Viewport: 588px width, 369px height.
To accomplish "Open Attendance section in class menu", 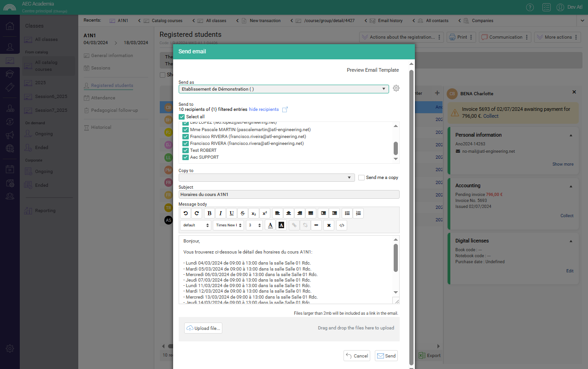I will click(103, 98).
